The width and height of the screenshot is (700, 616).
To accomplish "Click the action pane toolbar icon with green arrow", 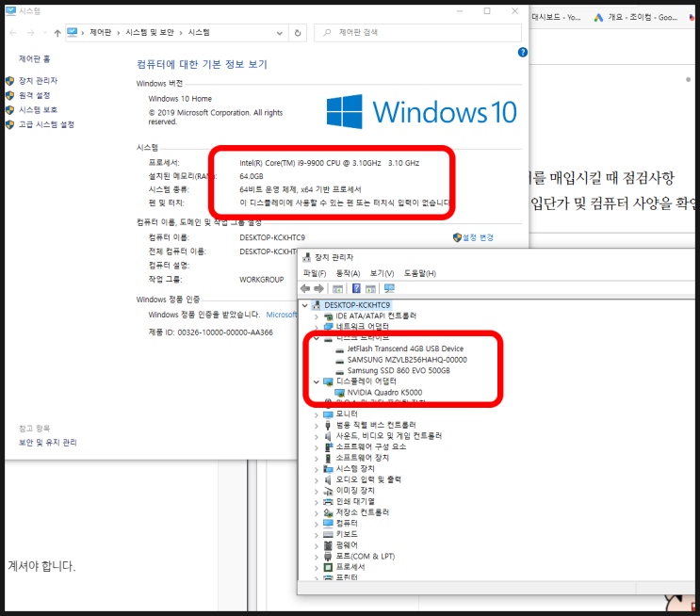I will pyautogui.click(x=370, y=289).
